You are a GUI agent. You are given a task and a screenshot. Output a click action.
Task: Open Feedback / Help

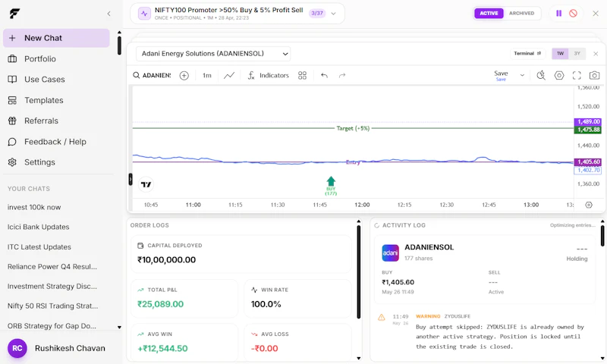(55, 142)
